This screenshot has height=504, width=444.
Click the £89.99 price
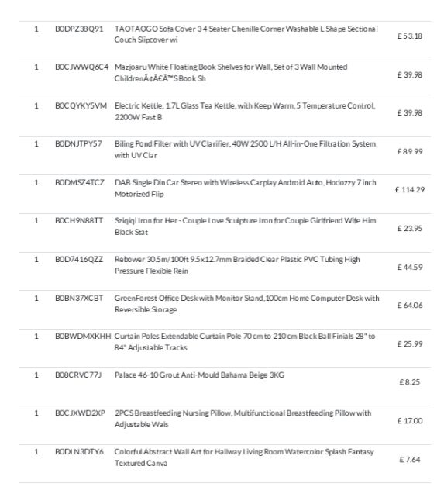point(410,151)
